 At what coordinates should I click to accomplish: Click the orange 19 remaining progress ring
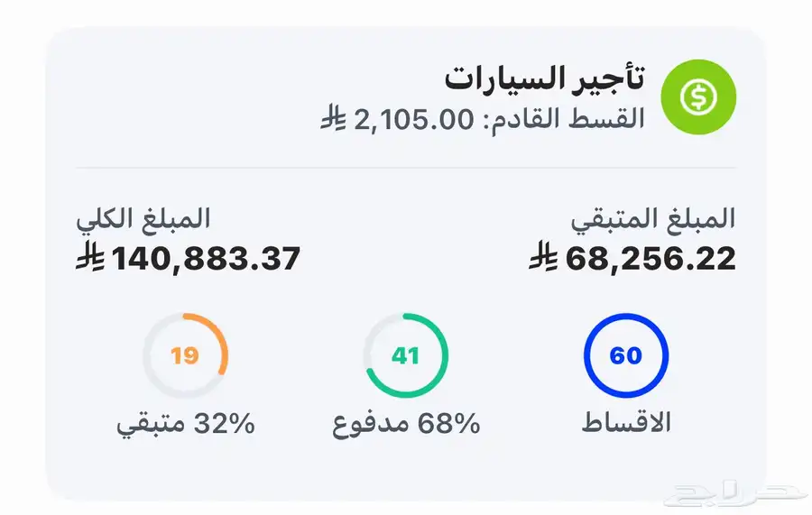pyautogui.click(x=185, y=355)
